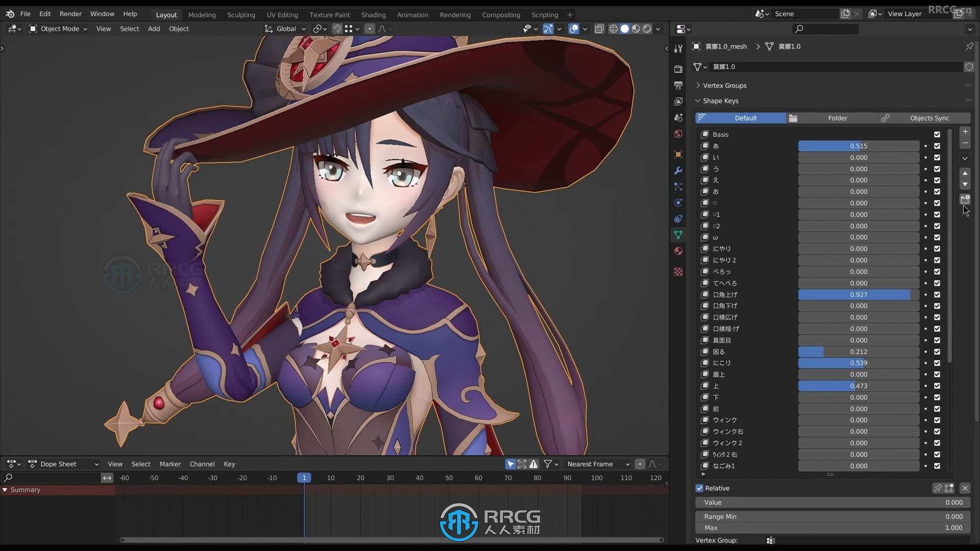Open the dope sheet filters dropdown
The image size is (980, 551).
[551, 464]
